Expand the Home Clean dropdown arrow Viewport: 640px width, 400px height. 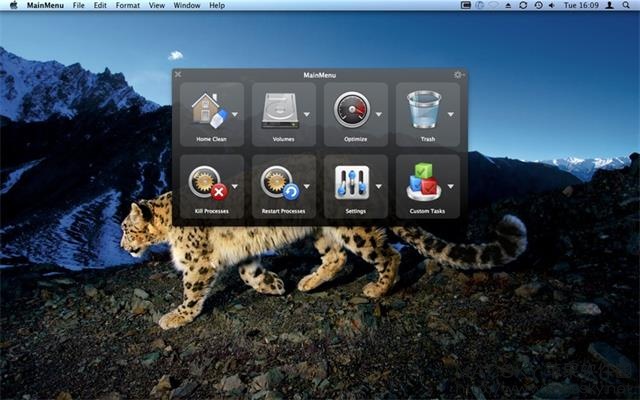click(235, 115)
